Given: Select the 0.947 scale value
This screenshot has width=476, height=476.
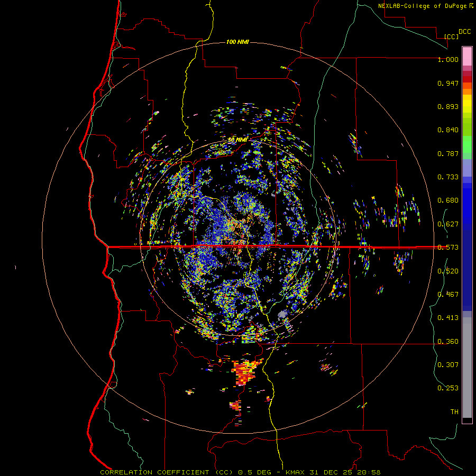Looking at the screenshot, I should click(x=448, y=83).
